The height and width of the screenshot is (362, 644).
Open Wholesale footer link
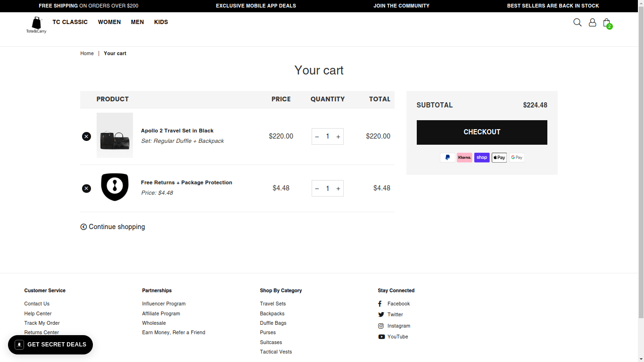154,323
